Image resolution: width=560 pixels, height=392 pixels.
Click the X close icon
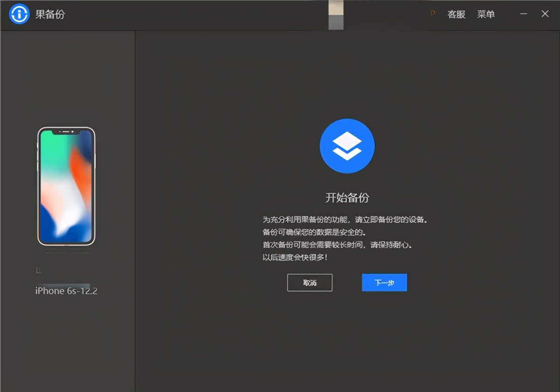(x=545, y=14)
